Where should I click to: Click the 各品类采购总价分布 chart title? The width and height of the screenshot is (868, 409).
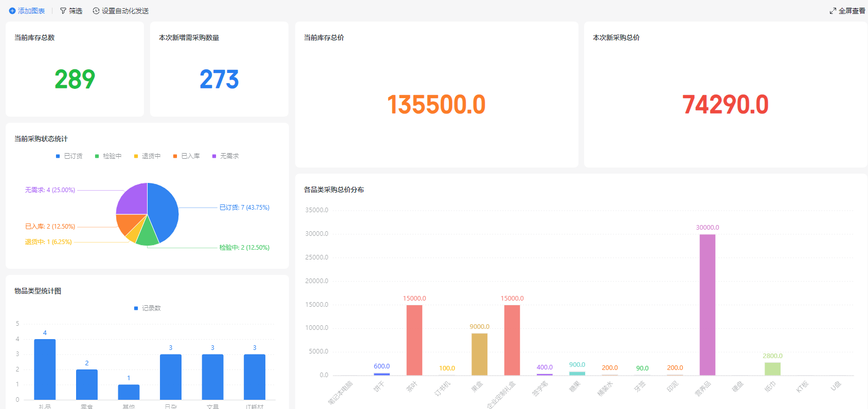click(334, 190)
